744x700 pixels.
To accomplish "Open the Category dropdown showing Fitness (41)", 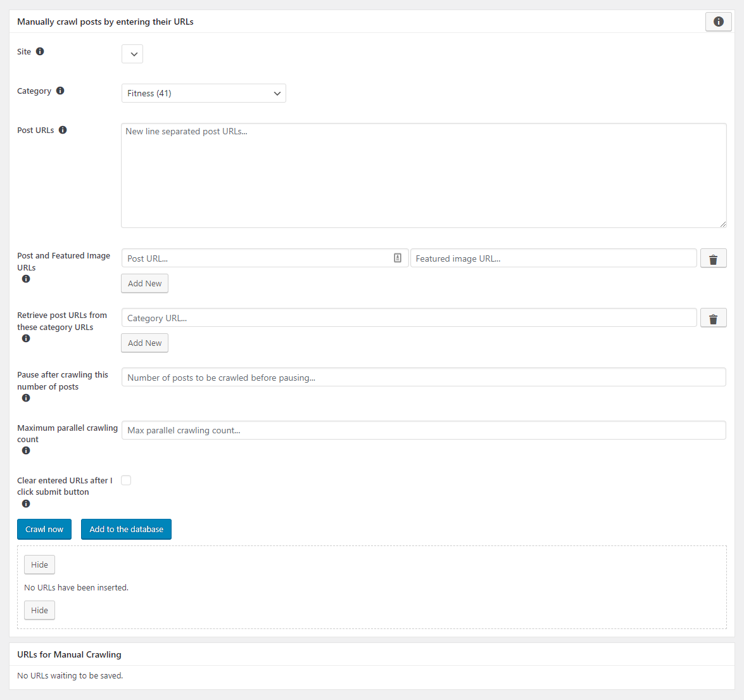I will click(203, 94).
